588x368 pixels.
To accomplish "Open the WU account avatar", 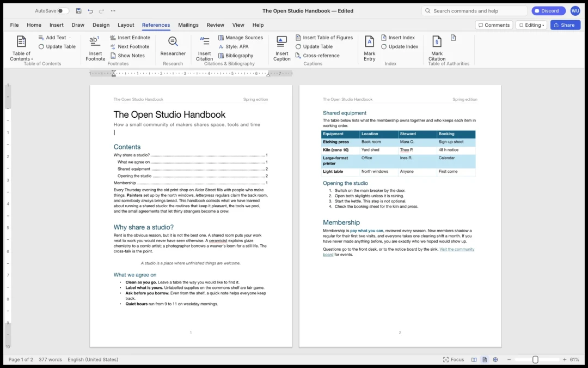I will click(575, 11).
